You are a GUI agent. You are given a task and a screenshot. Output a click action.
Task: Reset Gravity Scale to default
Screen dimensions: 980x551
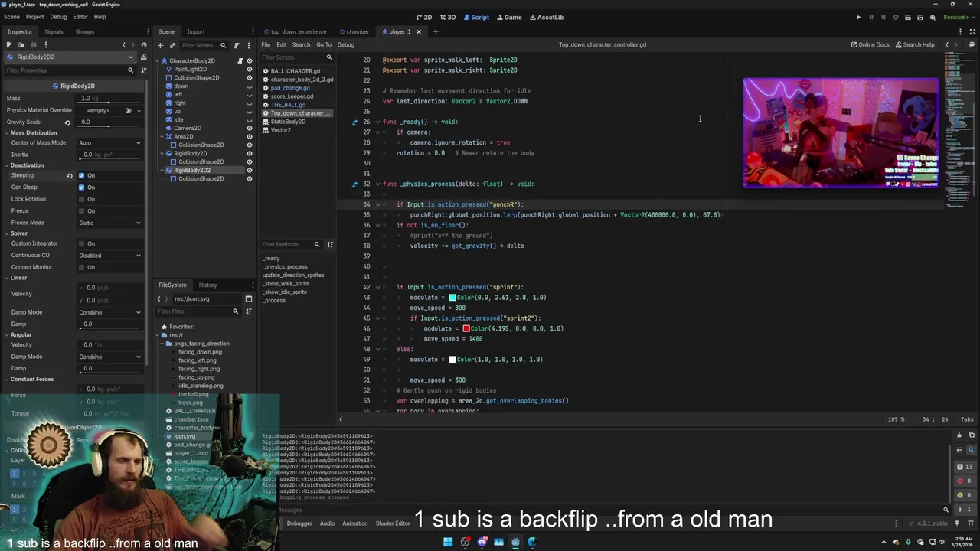(x=67, y=122)
